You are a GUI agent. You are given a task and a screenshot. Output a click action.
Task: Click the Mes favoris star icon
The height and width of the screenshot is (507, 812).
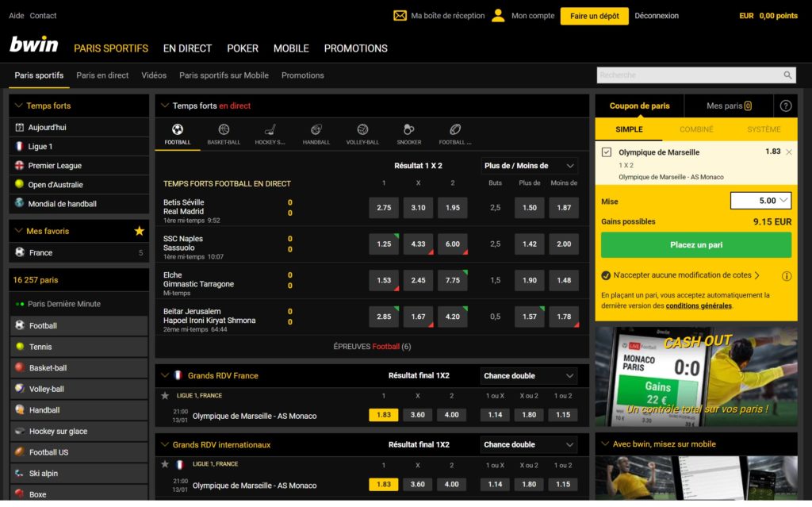(140, 231)
